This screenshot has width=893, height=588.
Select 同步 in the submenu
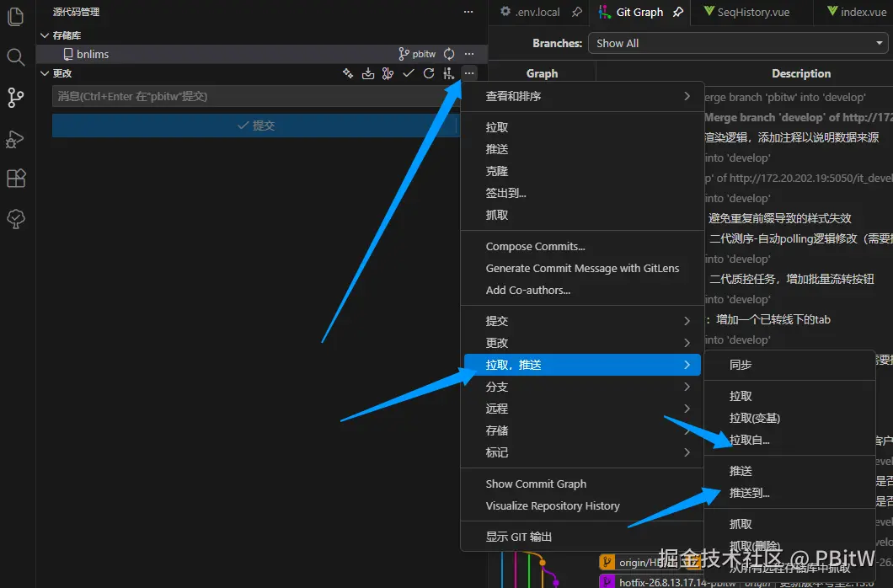[789, 365]
